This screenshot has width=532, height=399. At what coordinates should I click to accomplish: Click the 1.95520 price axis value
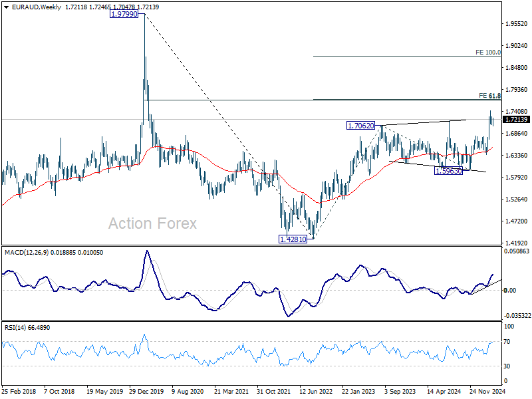pyautogui.click(x=517, y=24)
